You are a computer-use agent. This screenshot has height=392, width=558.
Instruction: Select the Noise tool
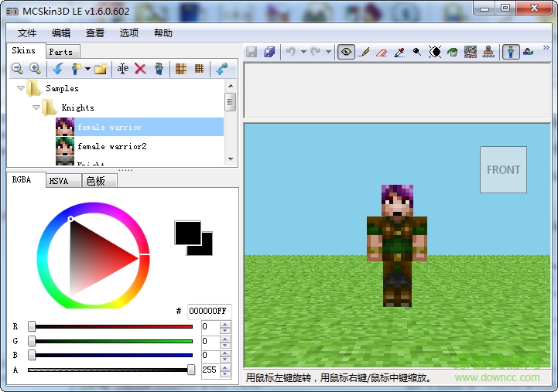click(470, 52)
